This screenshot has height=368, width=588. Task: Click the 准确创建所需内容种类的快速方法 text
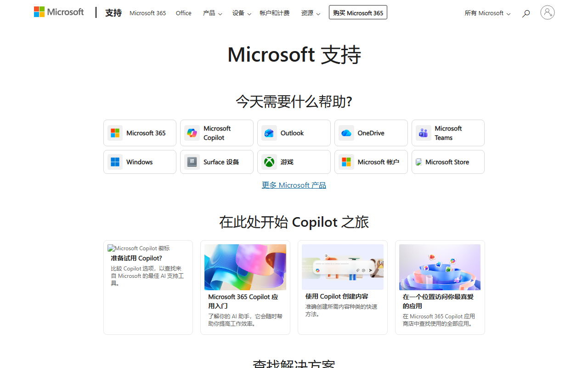341,310
